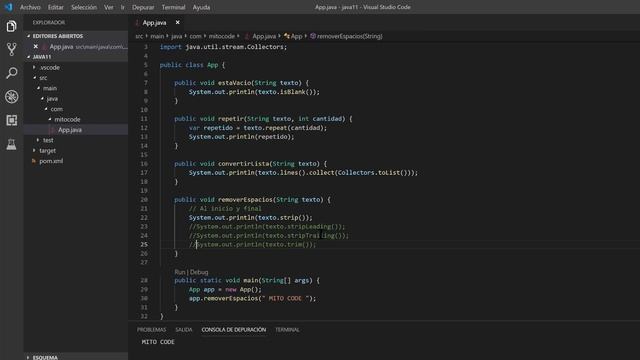The height and width of the screenshot is (360, 640).
Task: Click line number 25 in gutter
Action: (x=144, y=244)
